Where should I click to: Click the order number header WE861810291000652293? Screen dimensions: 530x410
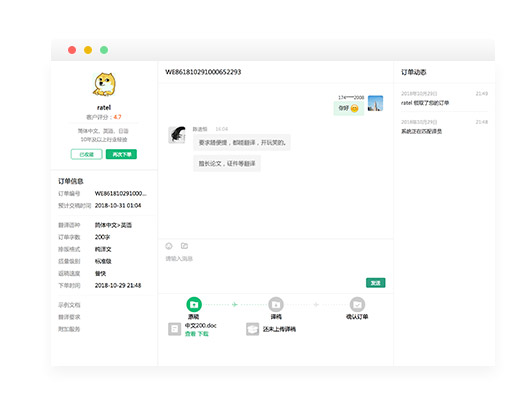point(203,72)
